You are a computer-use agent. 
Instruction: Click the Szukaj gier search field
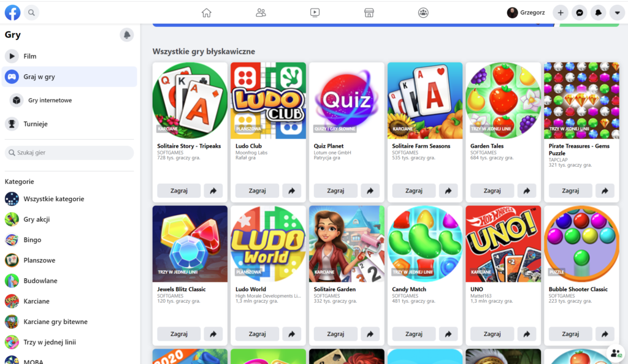(x=69, y=153)
